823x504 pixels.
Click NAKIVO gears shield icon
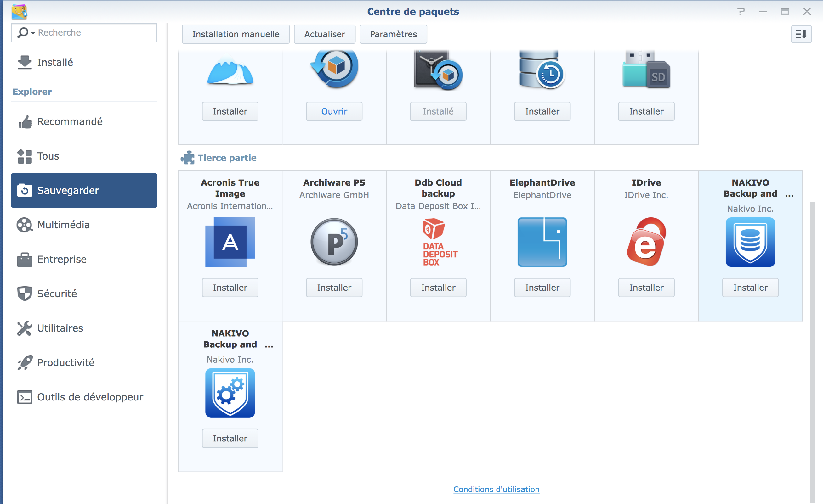[x=230, y=393]
